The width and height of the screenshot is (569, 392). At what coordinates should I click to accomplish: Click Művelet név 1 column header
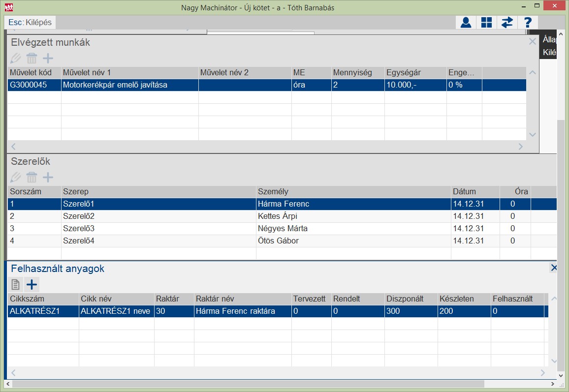pyautogui.click(x=130, y=72)
